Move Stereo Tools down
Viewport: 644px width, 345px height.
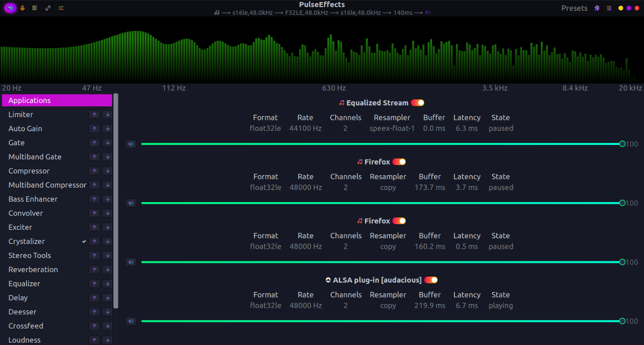tap(107, 256)
